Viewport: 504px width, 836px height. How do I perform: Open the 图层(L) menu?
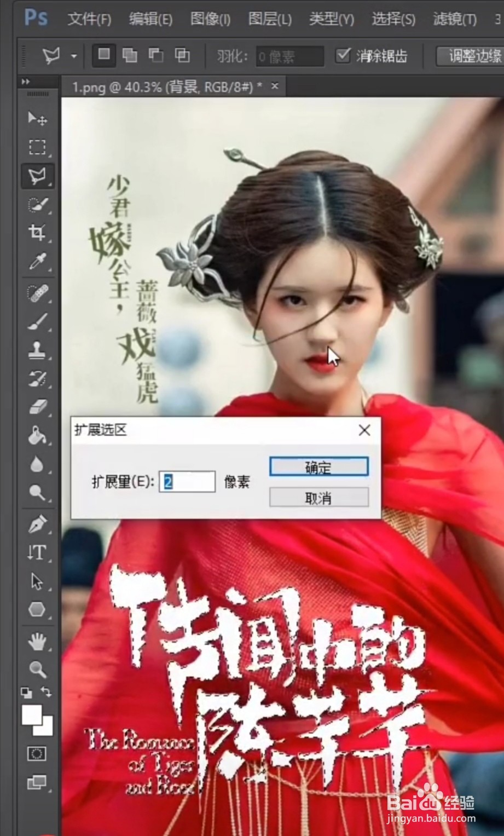270,19
